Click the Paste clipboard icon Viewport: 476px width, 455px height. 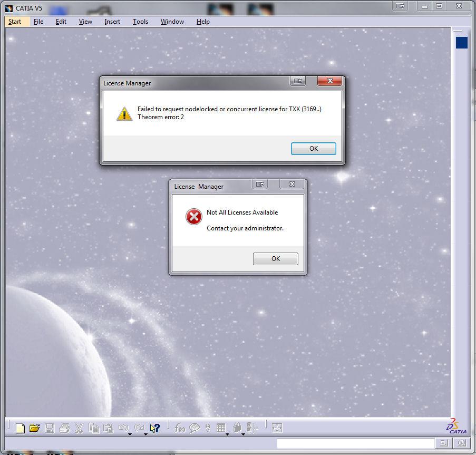[109, 428]
